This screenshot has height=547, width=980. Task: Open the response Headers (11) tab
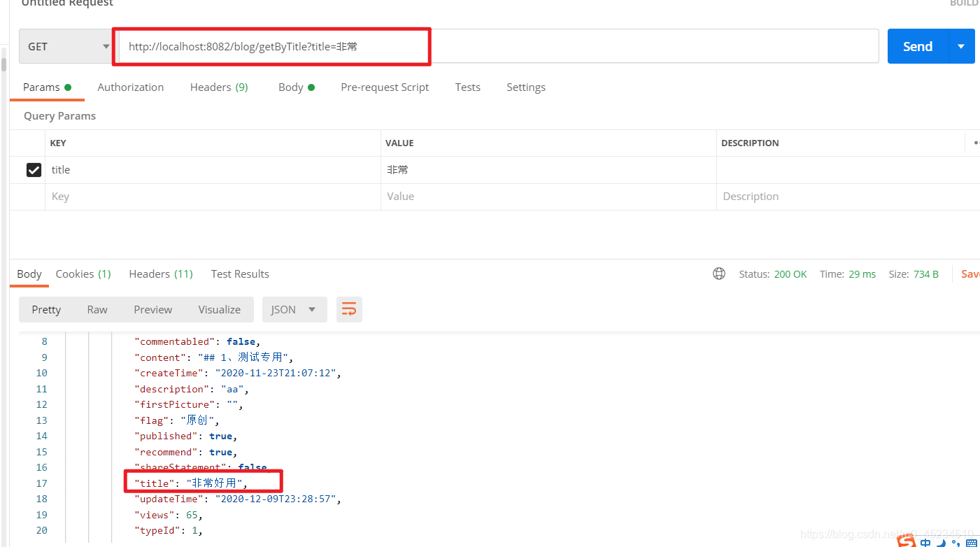161,274
